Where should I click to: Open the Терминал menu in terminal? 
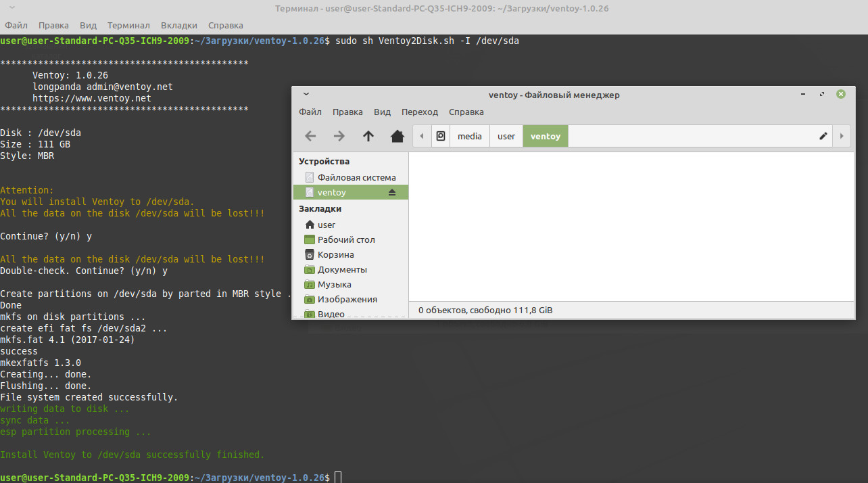(x=128, y=25)
